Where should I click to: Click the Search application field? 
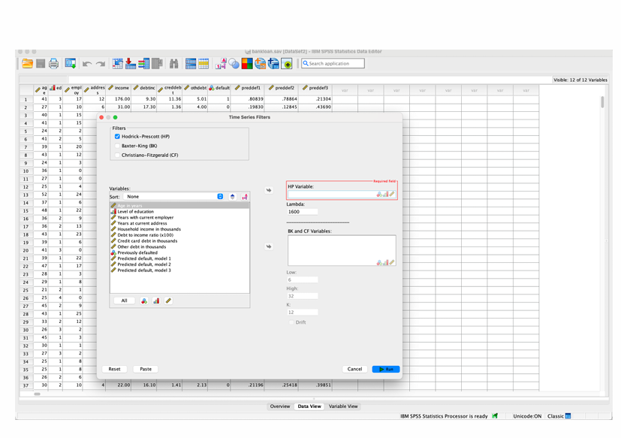333,63
